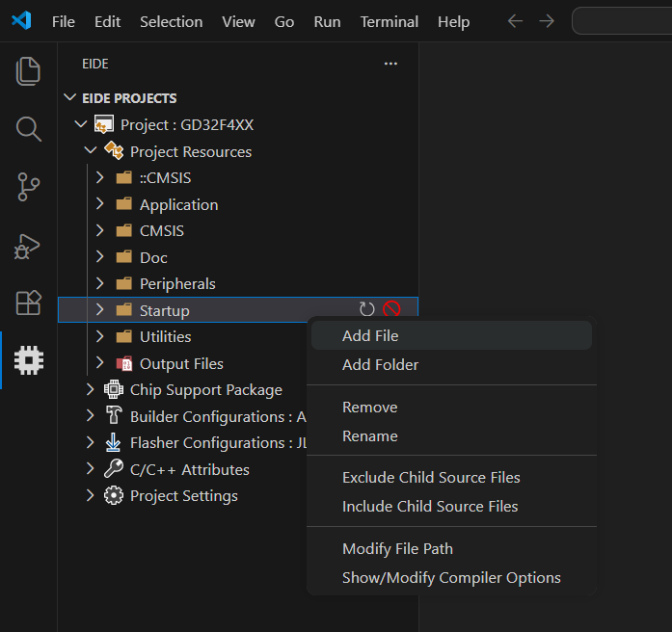Collapse the Project : GD32F4XX node

81,124
